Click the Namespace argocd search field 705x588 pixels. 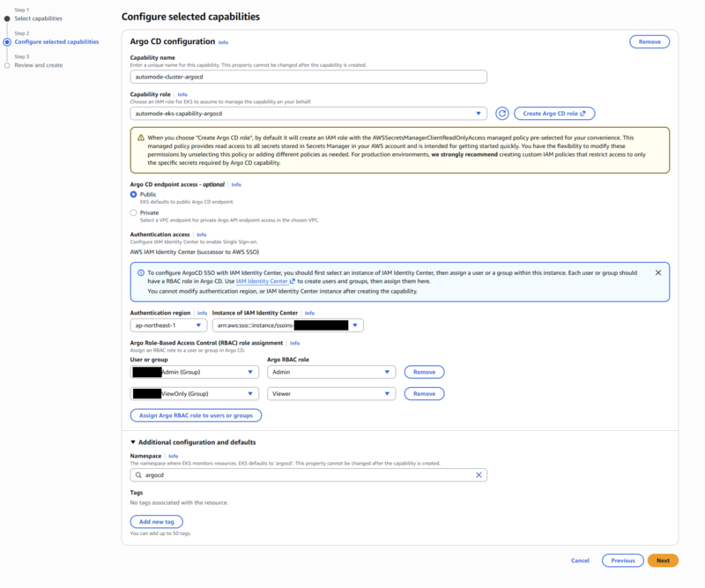(308, 475)
